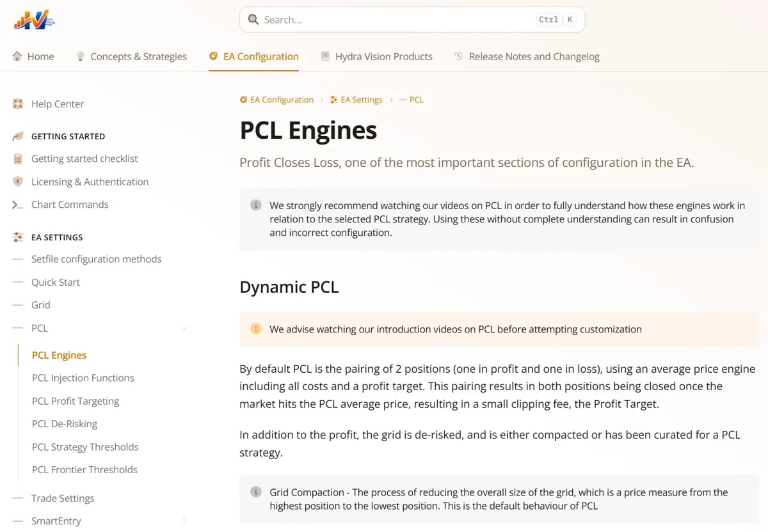The image size is (768, 532).
Task: Click the gear icon in EA Configuration breadcrumb
Action: pyautogui.click(x=243, y=100)
